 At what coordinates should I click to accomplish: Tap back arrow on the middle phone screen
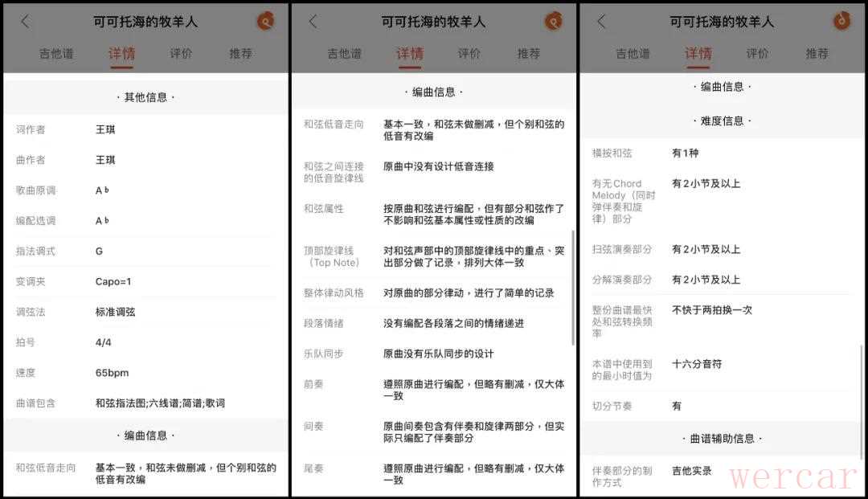[x=313, y=22]
